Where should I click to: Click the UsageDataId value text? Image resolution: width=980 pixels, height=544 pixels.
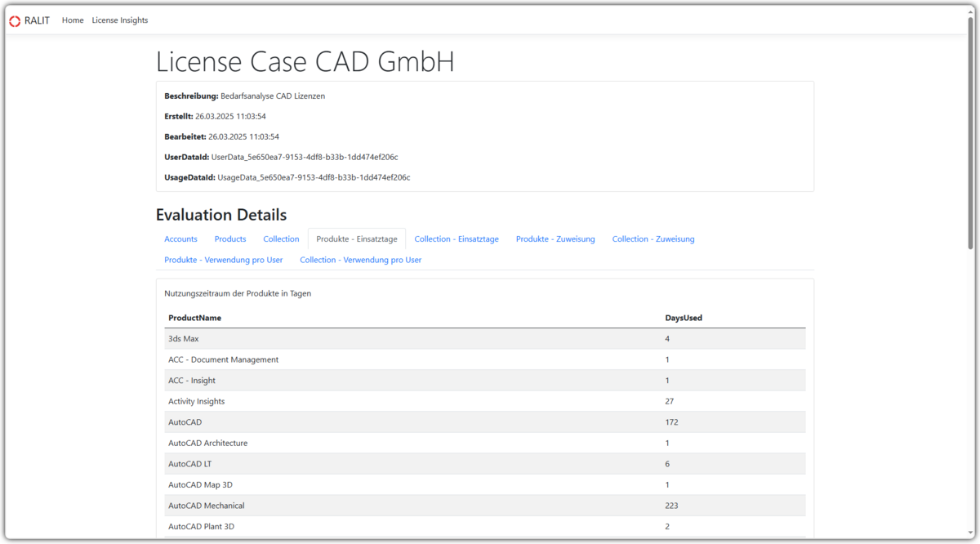[x=314, y=177]
